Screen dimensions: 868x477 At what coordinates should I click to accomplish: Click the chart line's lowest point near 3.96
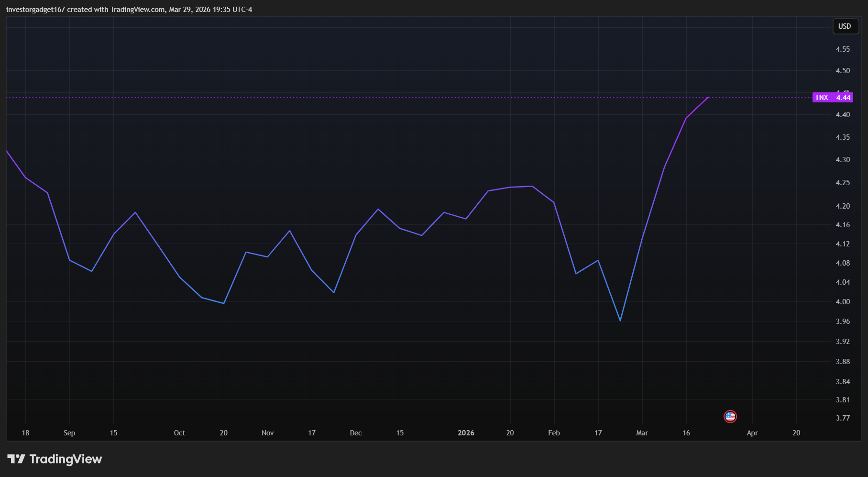click(x=620, y=320)
